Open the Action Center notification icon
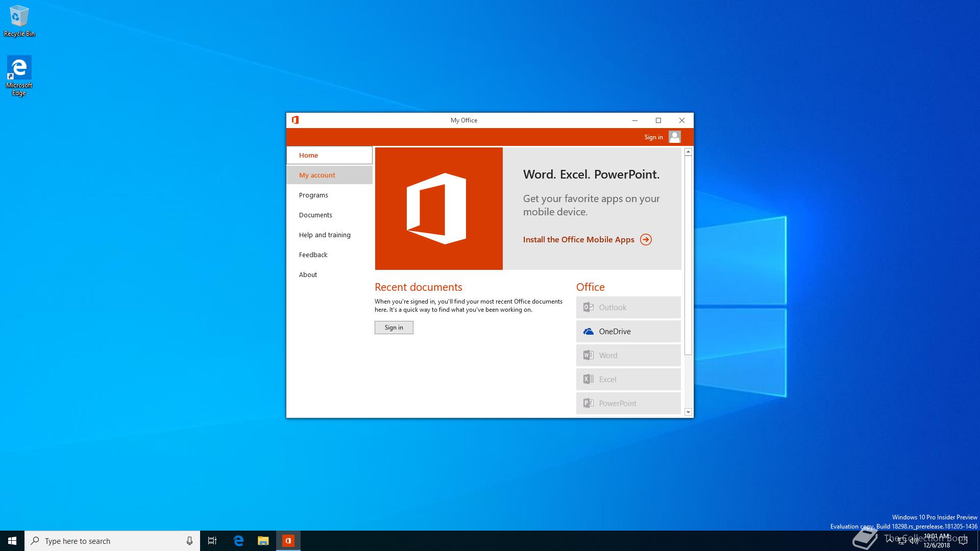980x551 pixels. (963, 541)
